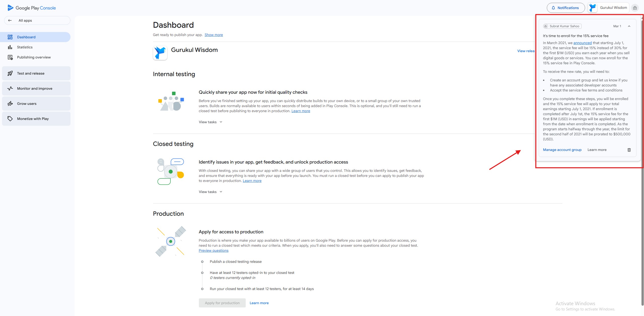Screen dimensions: 644x316
Task: Open Dashboard from the sidebar
Action: point(26,37)
